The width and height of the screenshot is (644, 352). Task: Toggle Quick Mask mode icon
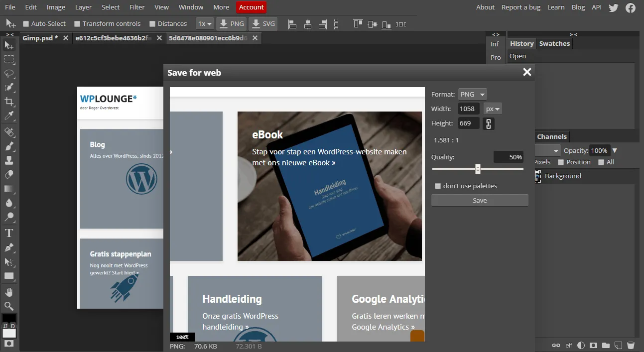click(x=9, y=344)
